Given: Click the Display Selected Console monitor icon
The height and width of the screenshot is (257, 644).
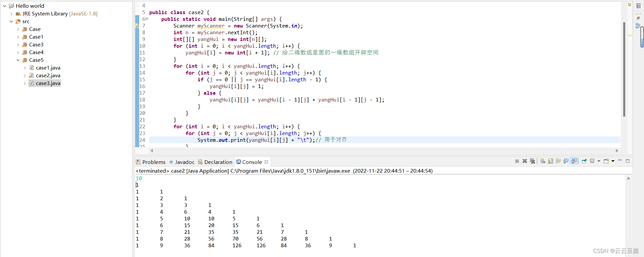Looking at the screenshot, I should click(x=592, y=161).
